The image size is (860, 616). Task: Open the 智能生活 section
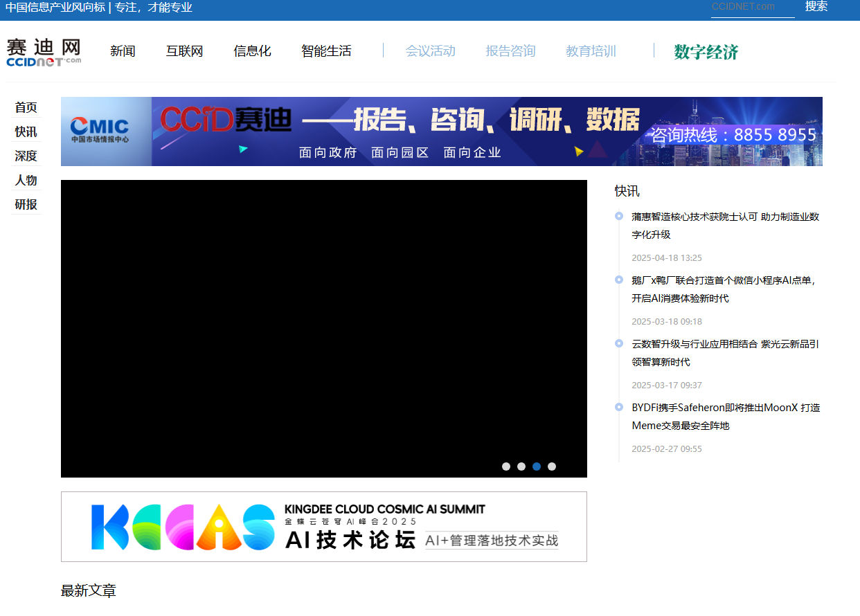click(326, 51)
